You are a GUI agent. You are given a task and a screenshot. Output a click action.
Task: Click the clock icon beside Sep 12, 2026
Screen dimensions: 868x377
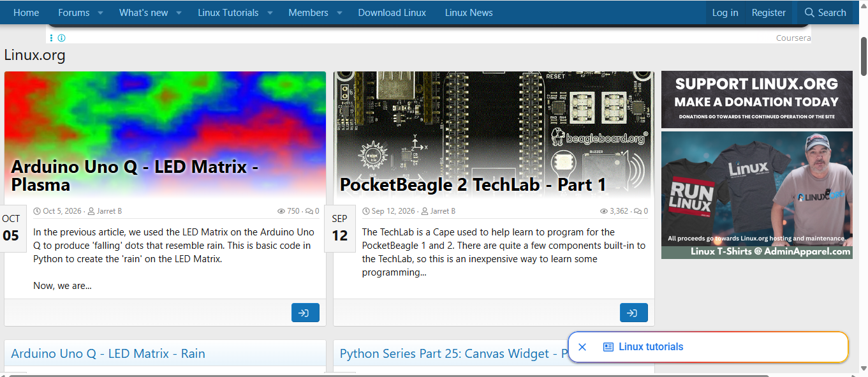pos(366,211)
